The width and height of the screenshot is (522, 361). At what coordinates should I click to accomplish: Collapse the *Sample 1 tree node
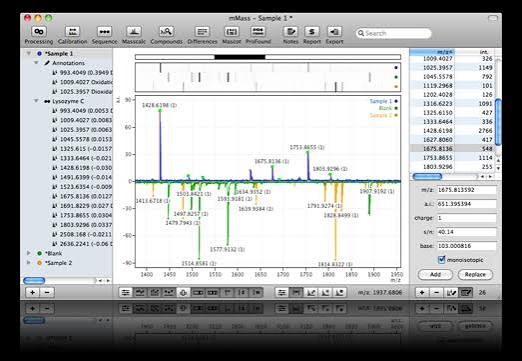coord(29,53)
